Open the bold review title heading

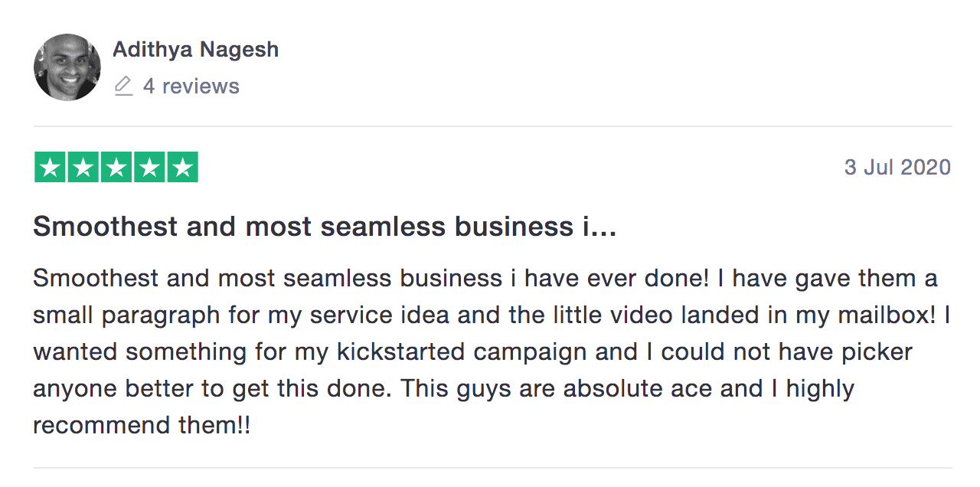pyautogui.click(x=325, y=227)
